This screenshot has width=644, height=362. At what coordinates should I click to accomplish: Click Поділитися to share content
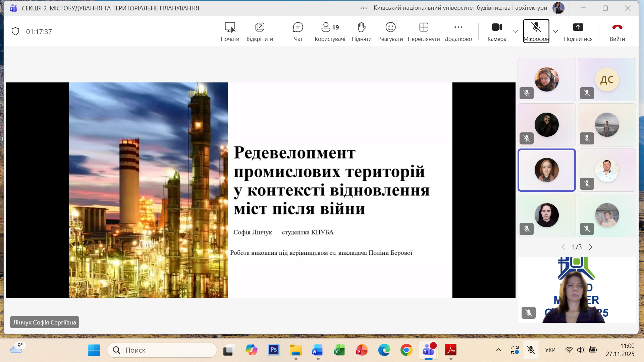tap(578, 32)
